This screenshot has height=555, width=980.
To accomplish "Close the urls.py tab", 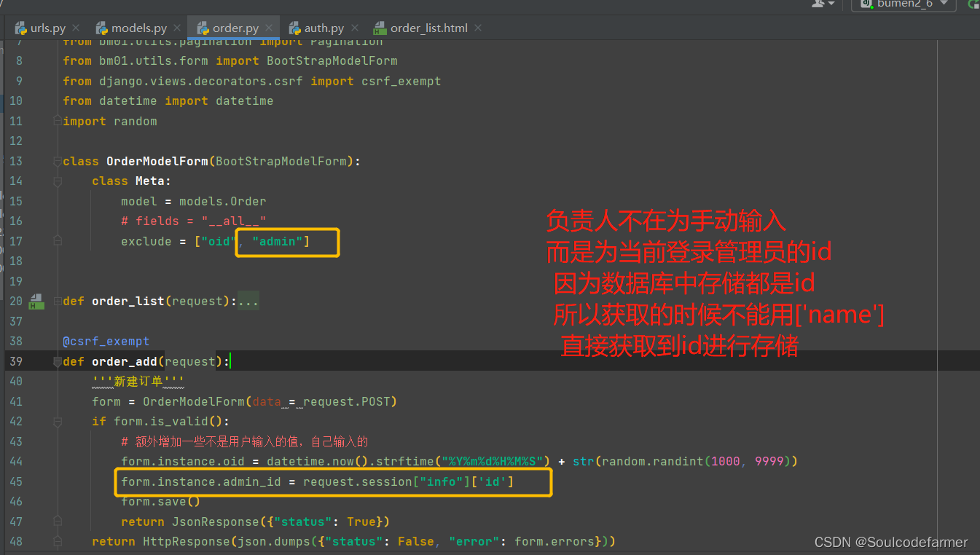I will tap(77, 28).
